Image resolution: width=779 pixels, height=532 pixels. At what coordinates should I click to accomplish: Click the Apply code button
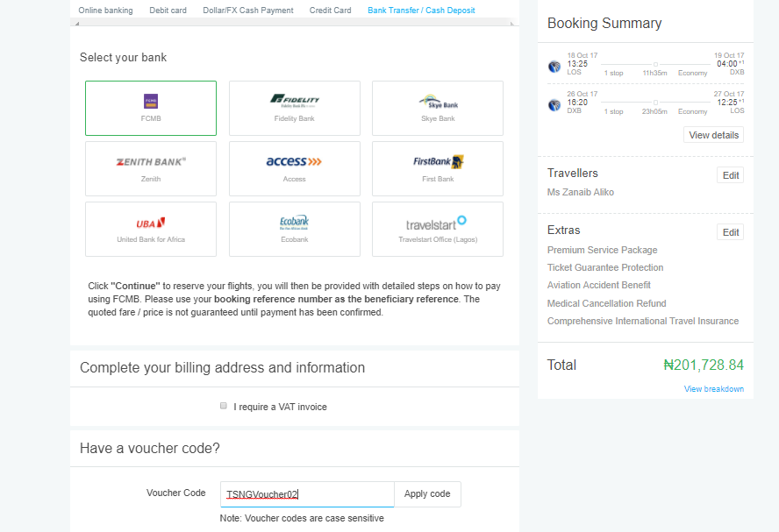click(427, 493)
